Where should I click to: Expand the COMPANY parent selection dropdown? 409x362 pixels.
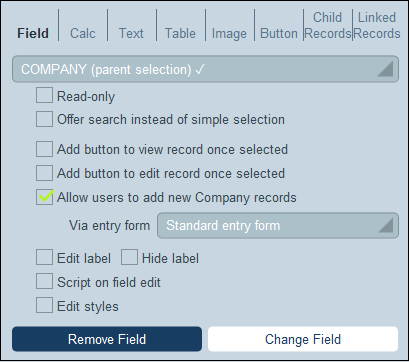[x=205, y=69]
